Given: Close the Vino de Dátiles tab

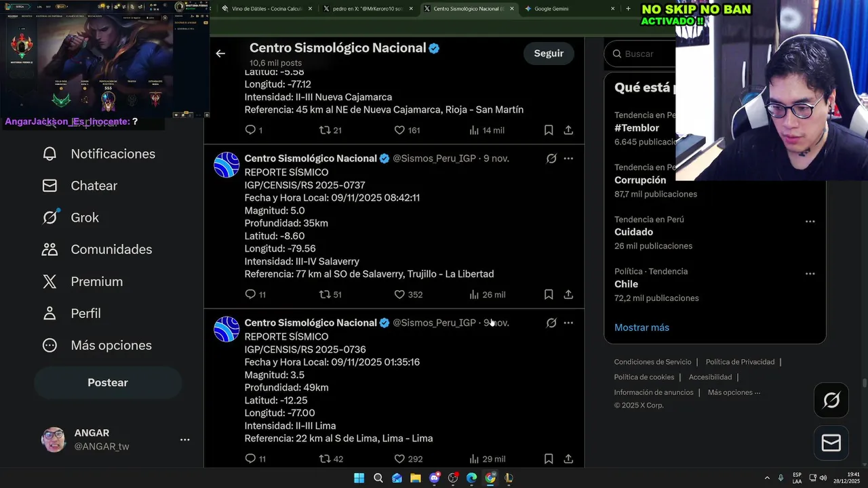Looking at the screenshot, I should click(x=310, y=9).
